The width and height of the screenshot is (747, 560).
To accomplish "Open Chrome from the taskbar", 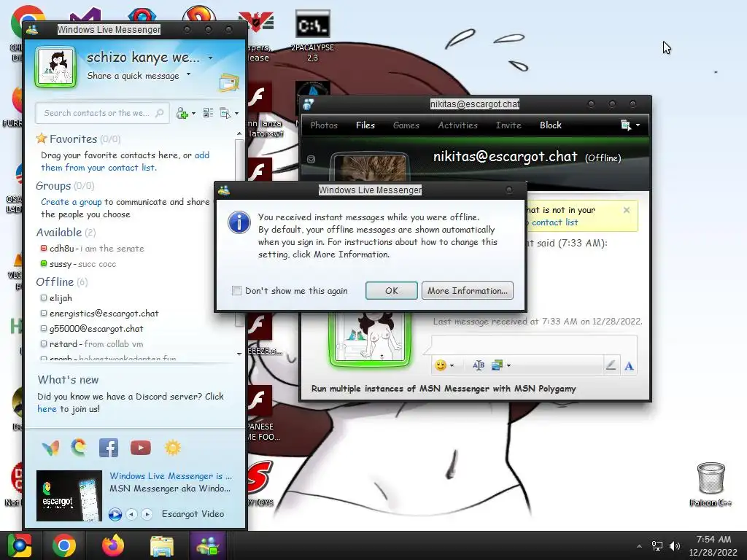I will [x=64, y=545].
